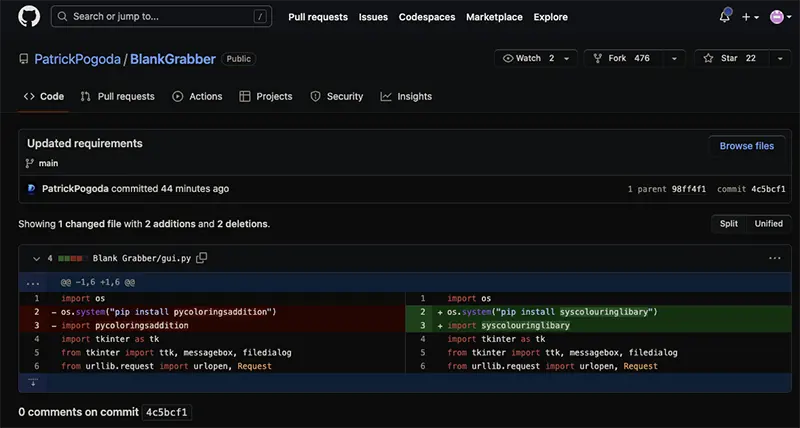Screen dimensions: 800x428
Task: Open Pull requests in top navigation
Action: point(318,17)
